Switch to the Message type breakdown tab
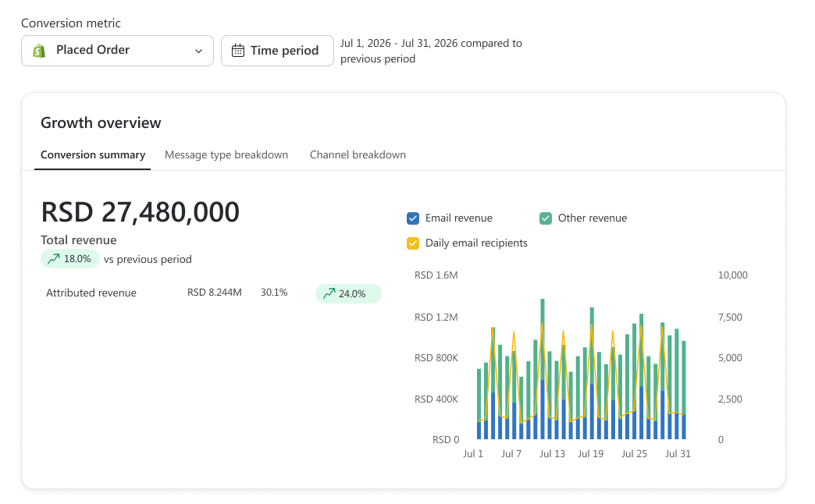The image size is (815, 504). pyautogui.click(x=226, y=154)
